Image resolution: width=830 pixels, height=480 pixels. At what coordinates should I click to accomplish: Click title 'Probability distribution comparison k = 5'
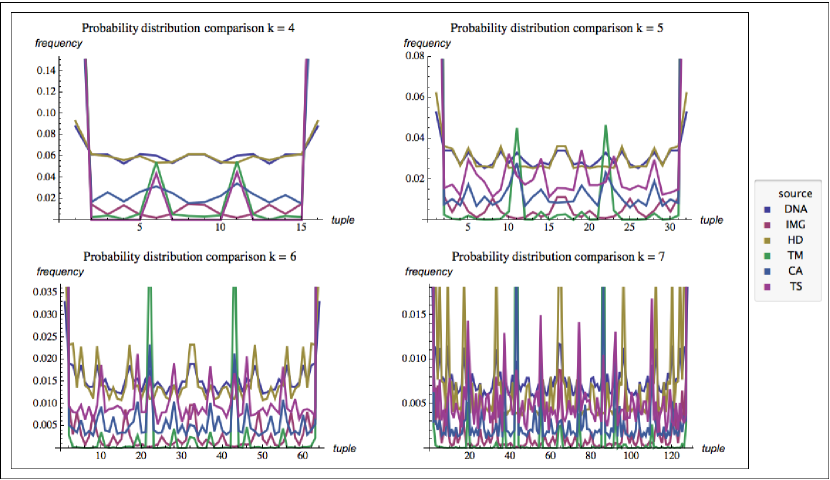(x=557, y=28)
